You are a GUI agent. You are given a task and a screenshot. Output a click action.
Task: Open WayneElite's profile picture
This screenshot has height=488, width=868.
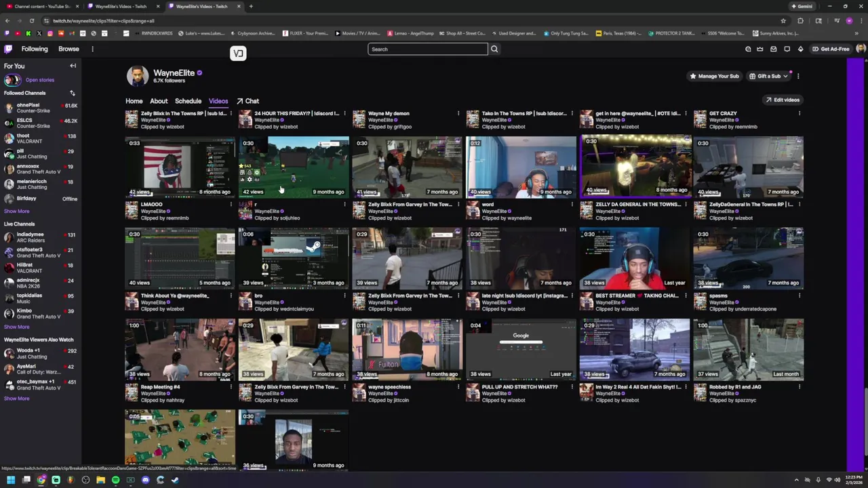coord(137,76)
